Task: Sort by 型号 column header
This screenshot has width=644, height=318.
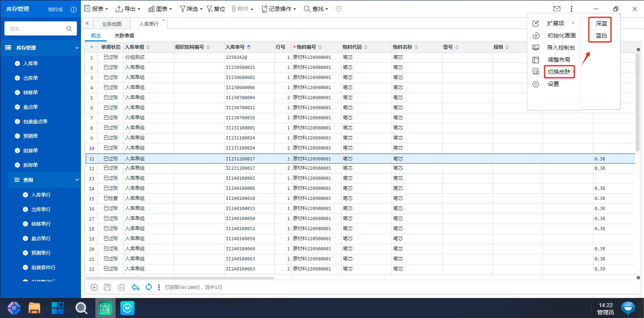Action: (x=451, y=47)
